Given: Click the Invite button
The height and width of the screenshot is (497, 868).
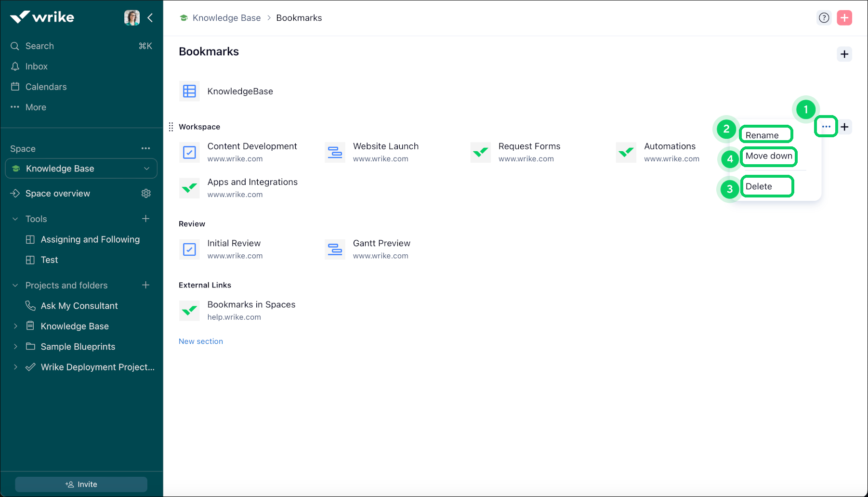Looking at the screenshot, I should point(81,484).
